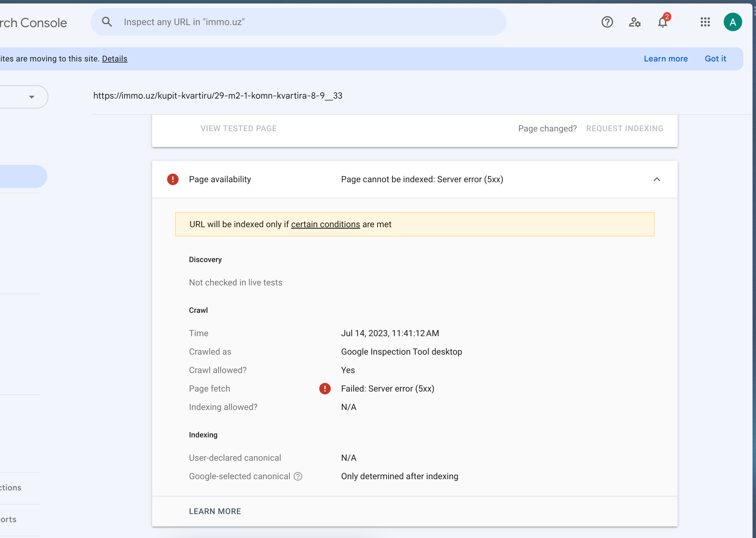Click 'VIEW TESTED PAGE'
Viewport: 756px width, 538px height.
[x=238, y=129]
